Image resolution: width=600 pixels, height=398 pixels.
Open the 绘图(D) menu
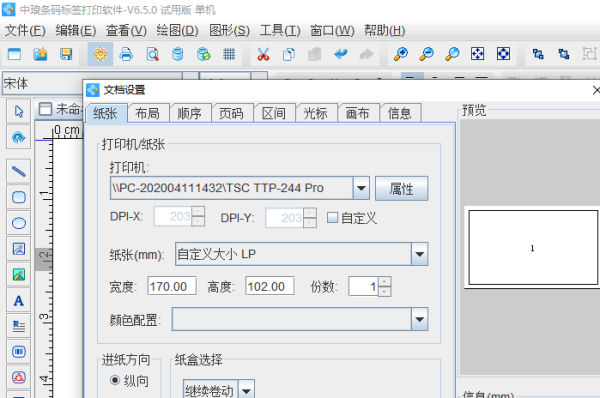click(x=177, y=30)
